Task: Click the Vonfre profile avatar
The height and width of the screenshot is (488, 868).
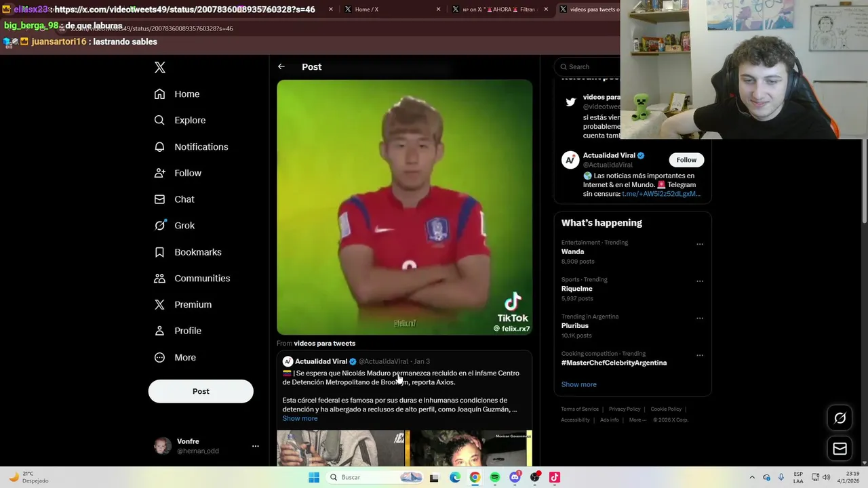Action: (x=163, y=446)
